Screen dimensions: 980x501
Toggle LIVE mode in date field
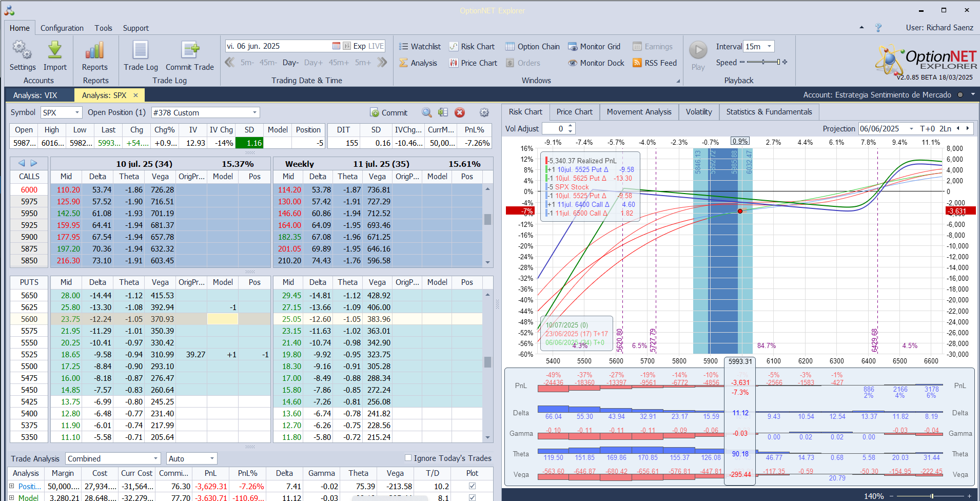click(376, 46)
